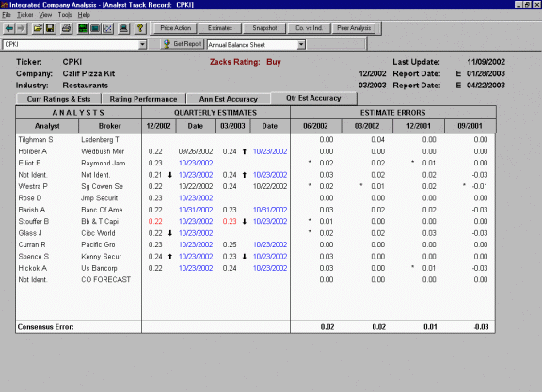542x392 pixels.
Task: Click the forward arrow toolbar icon
Action: [x=22, y=28]
